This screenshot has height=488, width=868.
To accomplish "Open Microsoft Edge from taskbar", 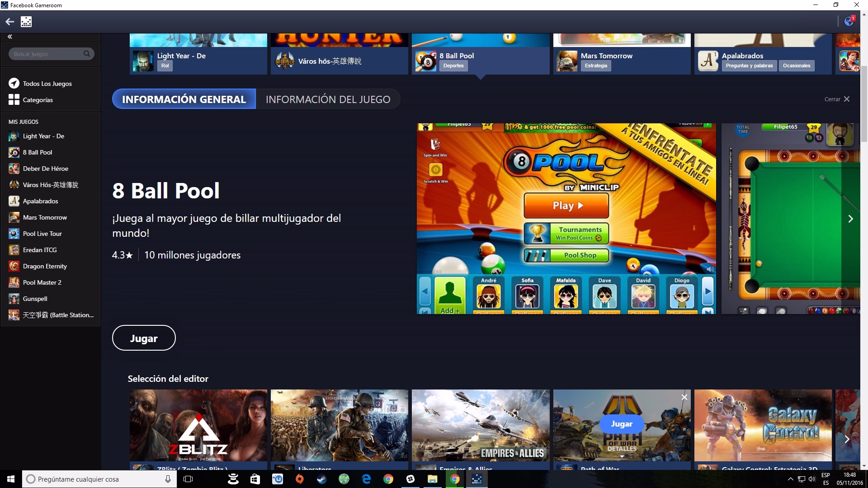I will pyautogui.click(x=366, y=479).
